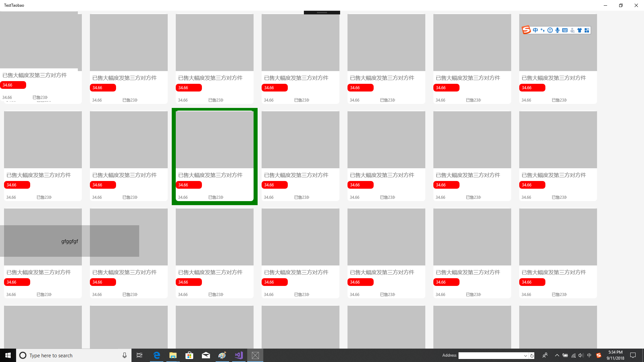Open the People icon on the taskbar
The image size is (644, 362).
coord(545,355)
